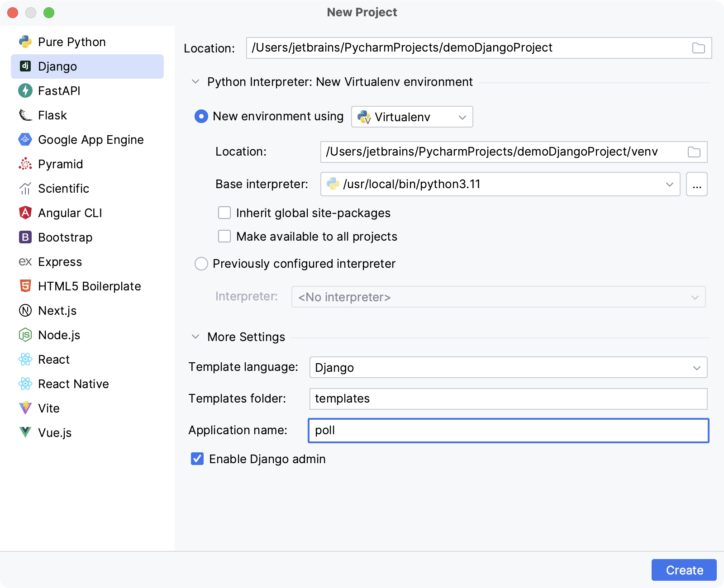Open the Base interpreter dropdown
Screen dimensions: 724x588
pos(669,184)
